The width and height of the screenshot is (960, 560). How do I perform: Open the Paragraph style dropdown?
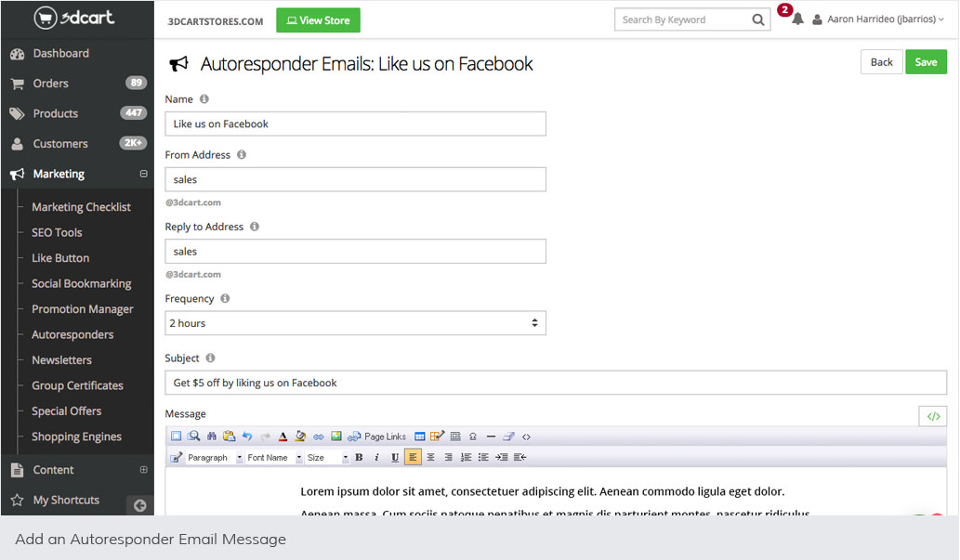pyautogui.click(x=213, y=457)
